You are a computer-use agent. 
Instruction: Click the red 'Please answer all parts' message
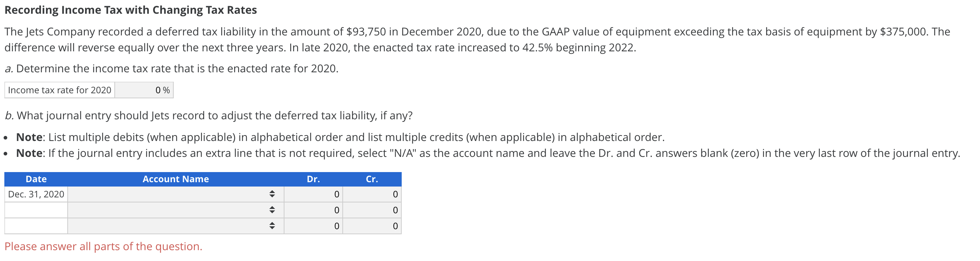coord(104,247)
